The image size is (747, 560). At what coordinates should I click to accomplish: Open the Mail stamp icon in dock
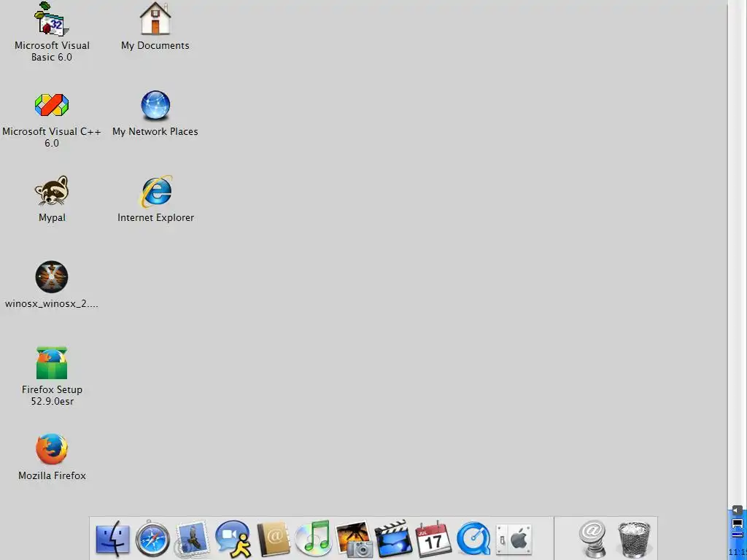tap(193, 539)
